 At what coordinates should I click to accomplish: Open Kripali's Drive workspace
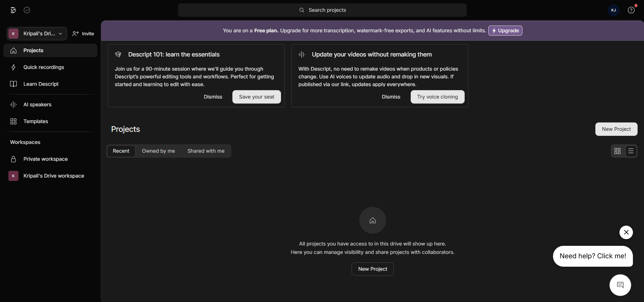click(x=50, y=176)
